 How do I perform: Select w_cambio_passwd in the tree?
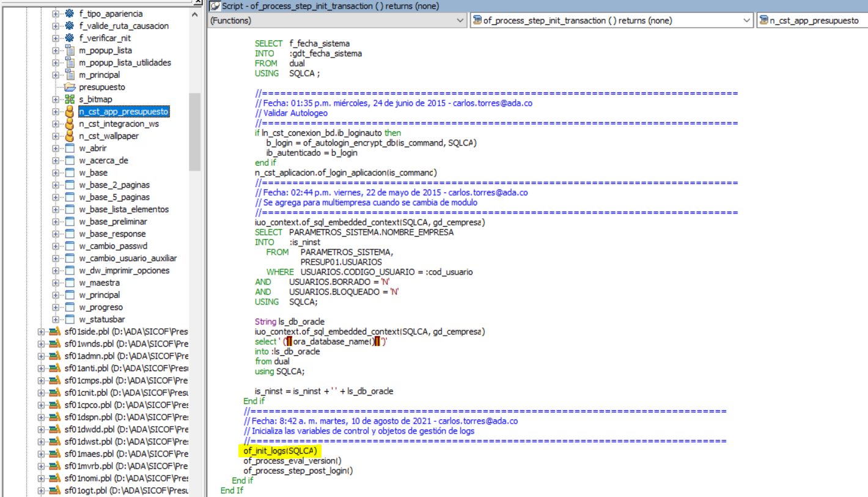click(113, 246)
